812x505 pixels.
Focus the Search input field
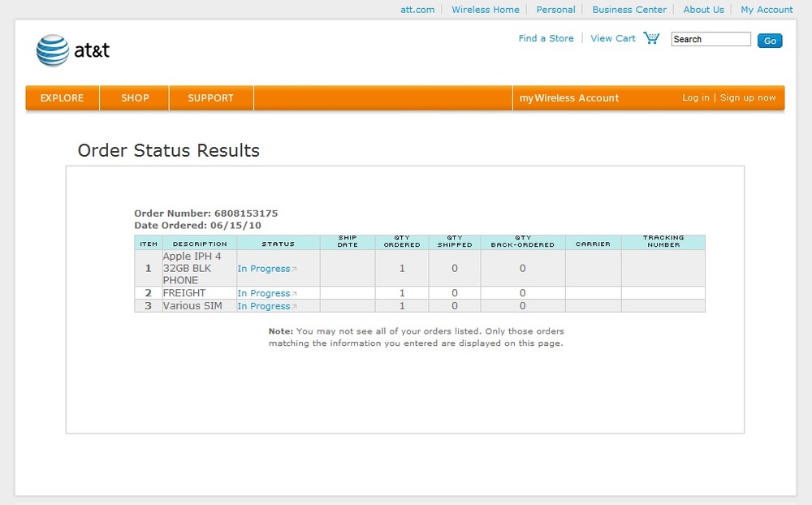710,39
